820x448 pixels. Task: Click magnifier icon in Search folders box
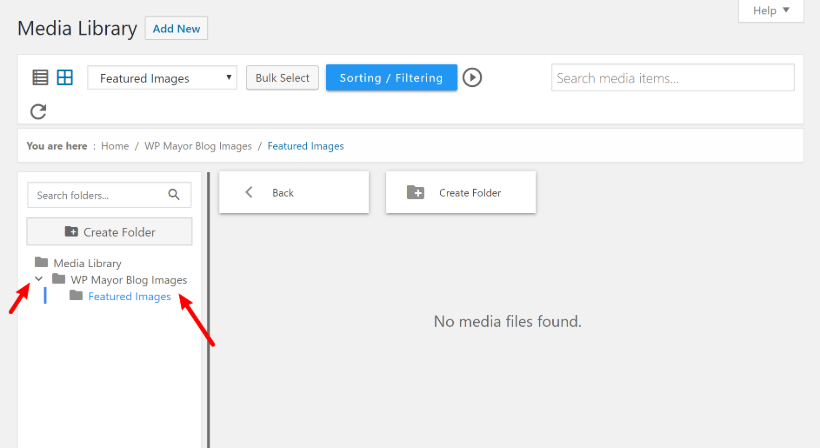(x=174, y=195)
